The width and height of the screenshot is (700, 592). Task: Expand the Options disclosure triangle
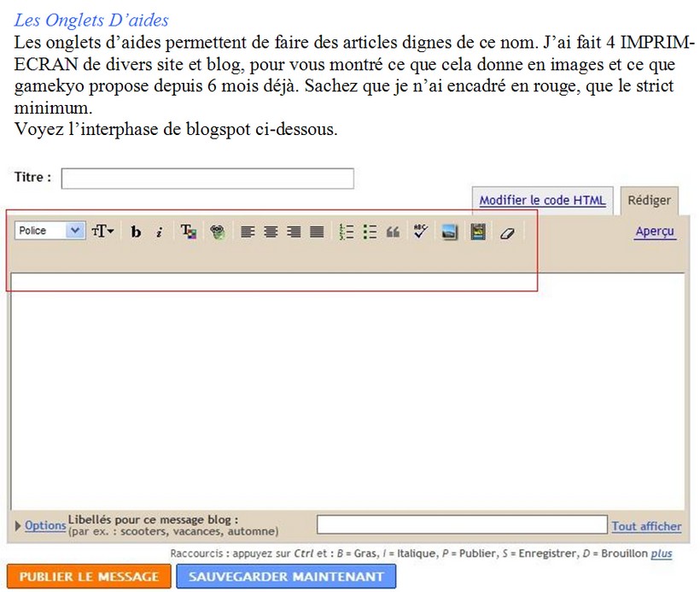coord(18,526)
